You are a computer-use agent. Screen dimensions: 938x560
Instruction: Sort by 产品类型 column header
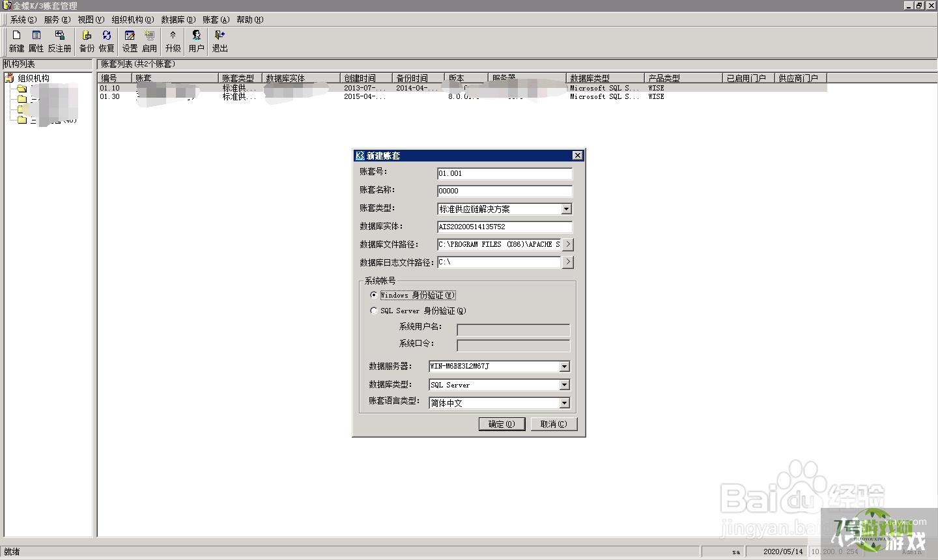[x=683, y=78]
